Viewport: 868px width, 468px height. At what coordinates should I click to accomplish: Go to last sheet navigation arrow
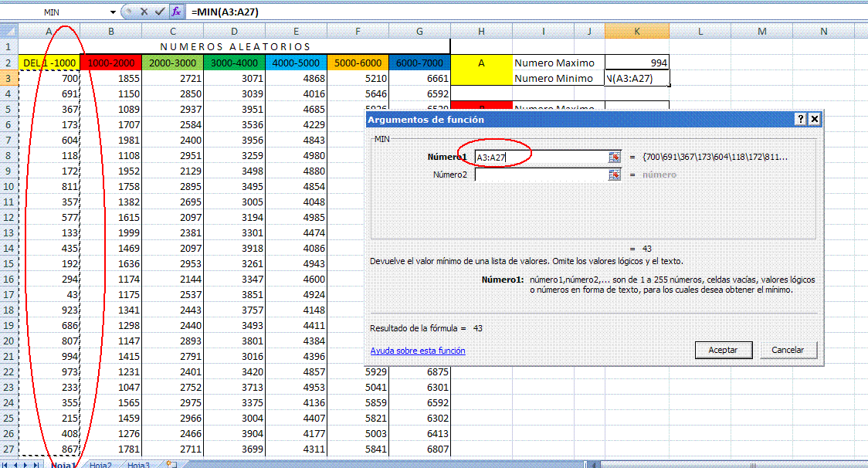point(38,465)
